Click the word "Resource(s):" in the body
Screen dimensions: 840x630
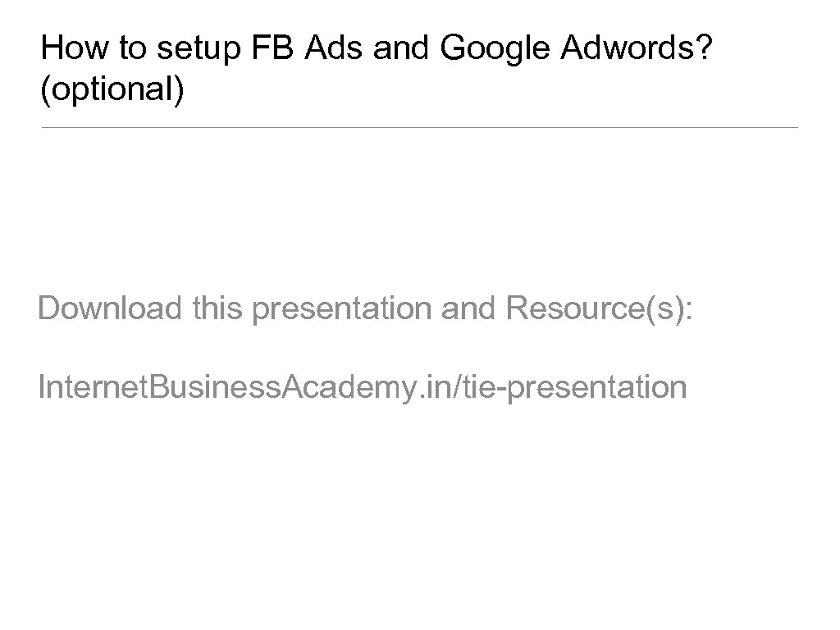(600, 308)
